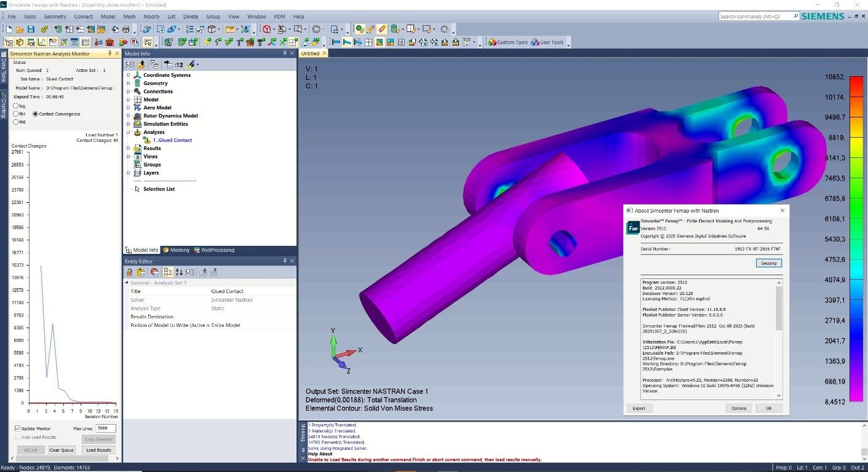The height and width of the screenshot is (472, 868).
Task: Select the Contact Convergence radio button
Action: (36, 114)
